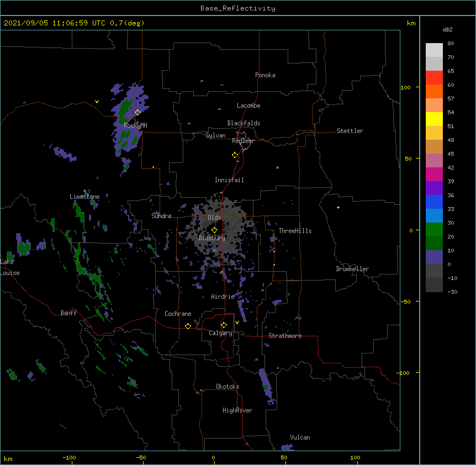Screen dimensions: 476x465
Task: Click the Banff label on map
Action: 68,313
